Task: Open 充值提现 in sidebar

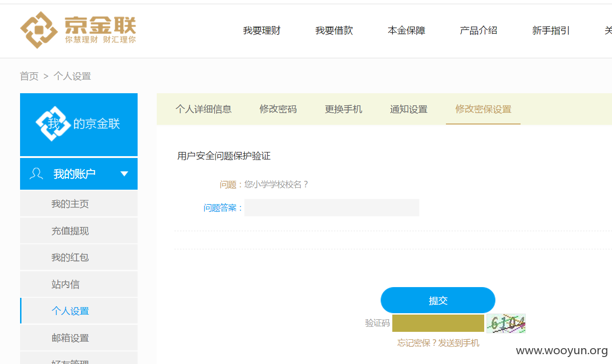Action: [79, 231]
